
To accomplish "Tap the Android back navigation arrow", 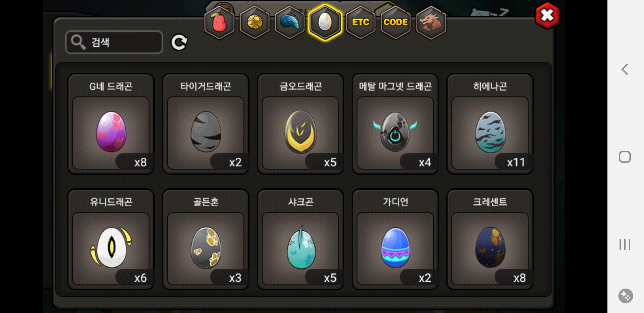I will coord(625,69).
